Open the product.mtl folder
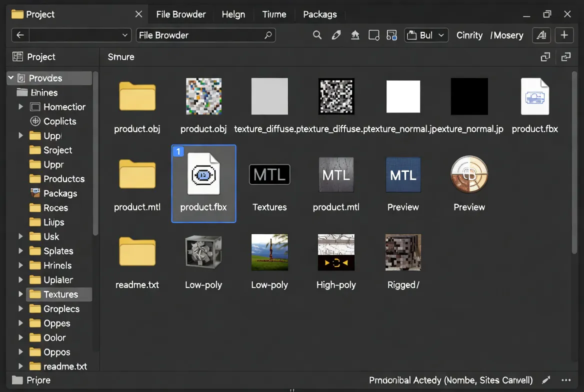Screen dimensions: 584x392 tap(137, 174)
